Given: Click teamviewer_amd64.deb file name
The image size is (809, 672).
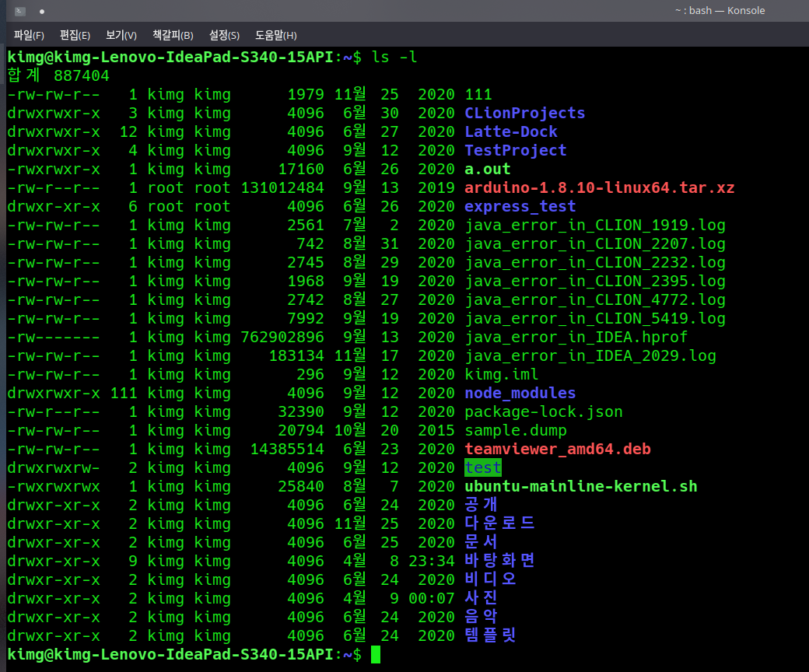Looking at the screenshot, I should (558, 450).
